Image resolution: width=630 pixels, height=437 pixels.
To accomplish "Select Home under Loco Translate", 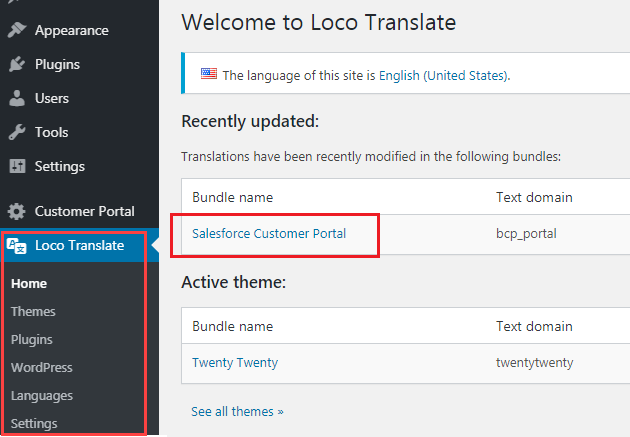I will 29,283.
